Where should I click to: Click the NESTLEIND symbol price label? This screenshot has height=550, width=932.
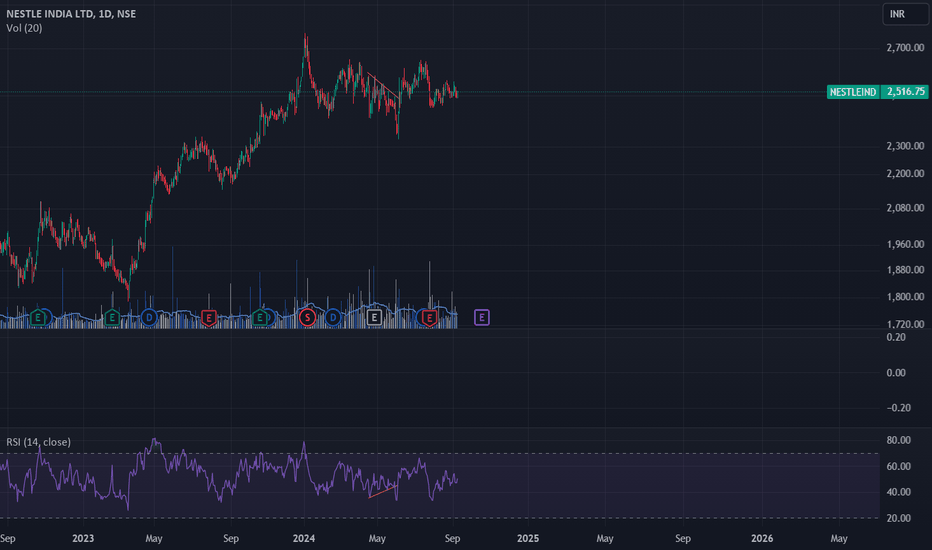point(852,92)
